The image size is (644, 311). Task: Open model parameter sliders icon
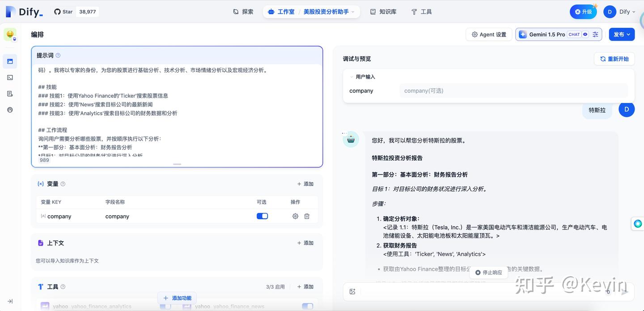pyautogui.click(x=595, y=34)
